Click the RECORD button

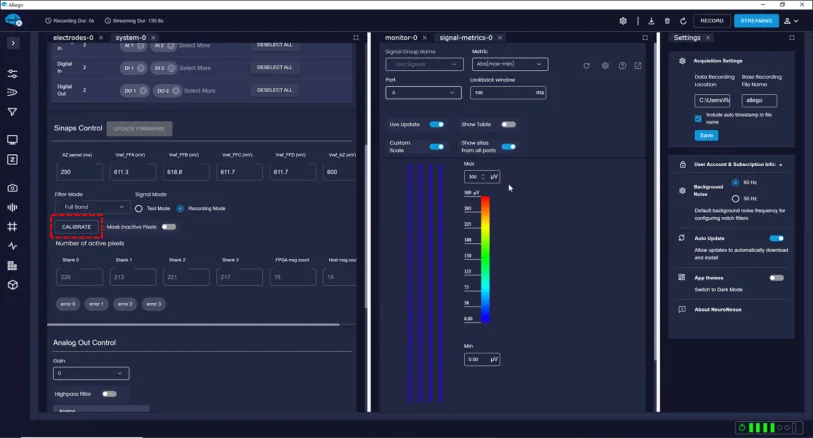pyautogui.click(x=712, y=21)
